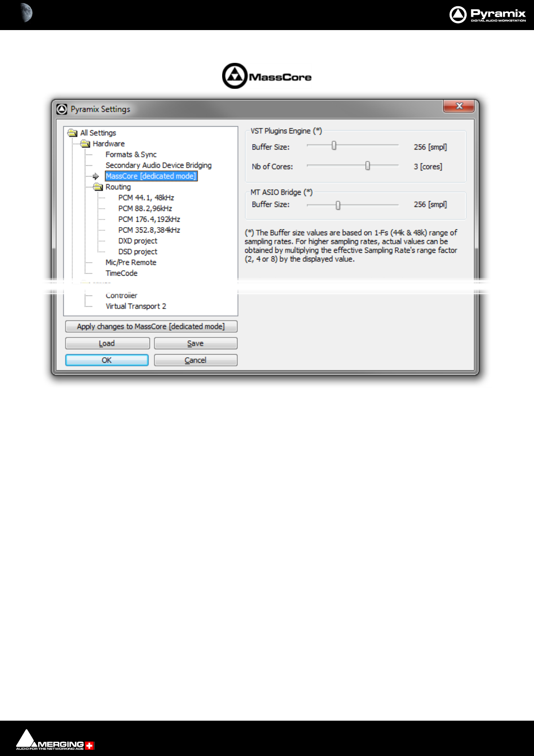Select Hardware in settings tree
Image resolution: width=534 pixels, height=756 pixels.
click(x=109, y=144)
